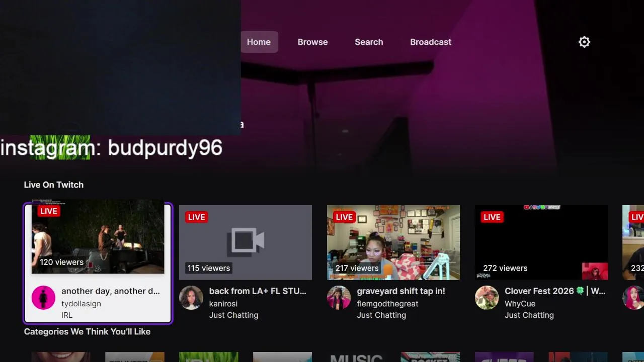Click the WhyCue channel name
Viewport: 644px width, 362px height.
[x=520, y=304]
